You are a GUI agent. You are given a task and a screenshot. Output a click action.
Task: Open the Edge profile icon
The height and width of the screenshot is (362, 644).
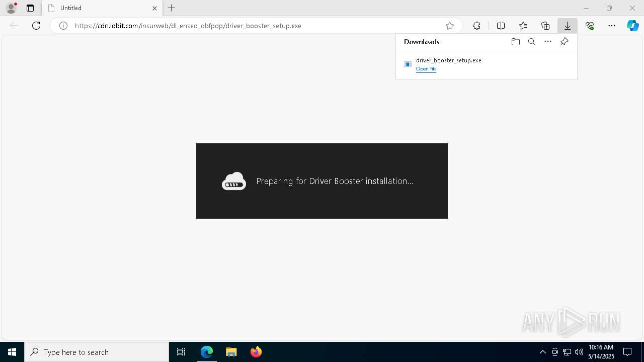(11, 8)
